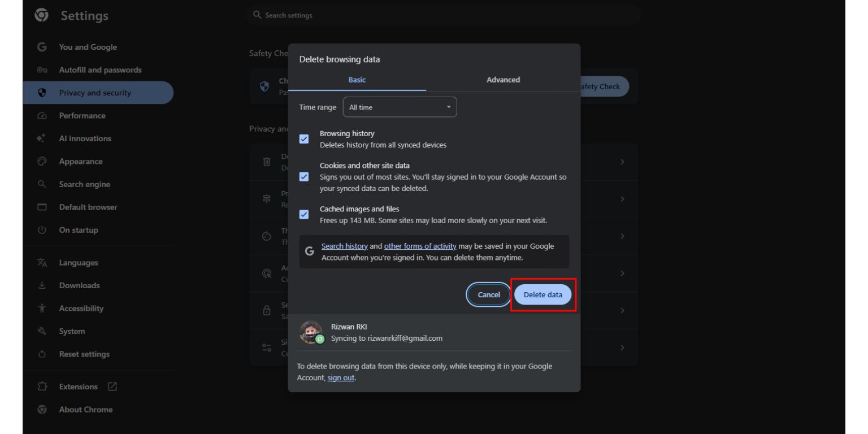Click the Delete data button

click(542, 294)
